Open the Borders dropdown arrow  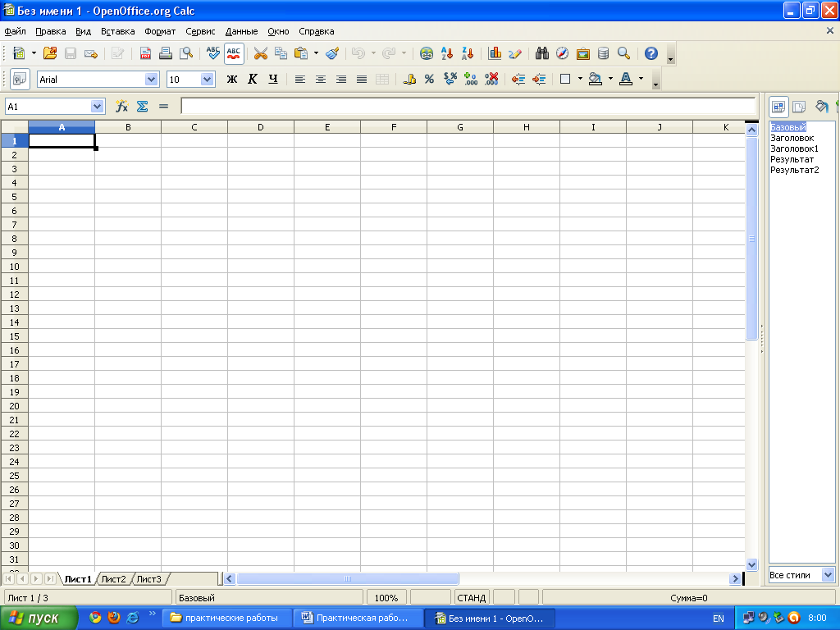[580, 80]
